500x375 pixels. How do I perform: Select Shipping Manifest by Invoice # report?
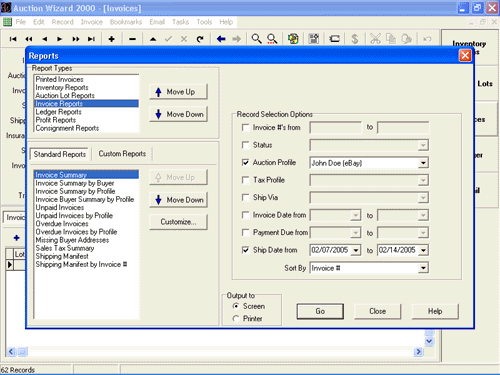86,264
